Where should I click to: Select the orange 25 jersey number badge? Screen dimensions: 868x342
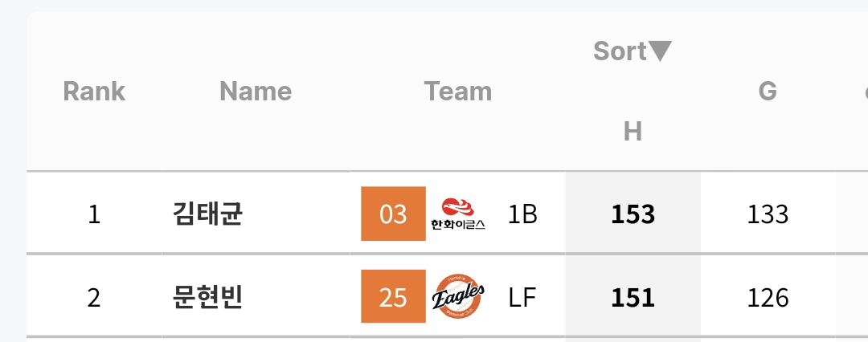tap(393, 297)
